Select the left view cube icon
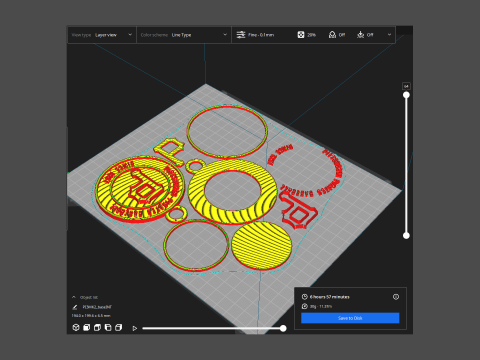This screenshot has height=360, width=480. [108, 328]
